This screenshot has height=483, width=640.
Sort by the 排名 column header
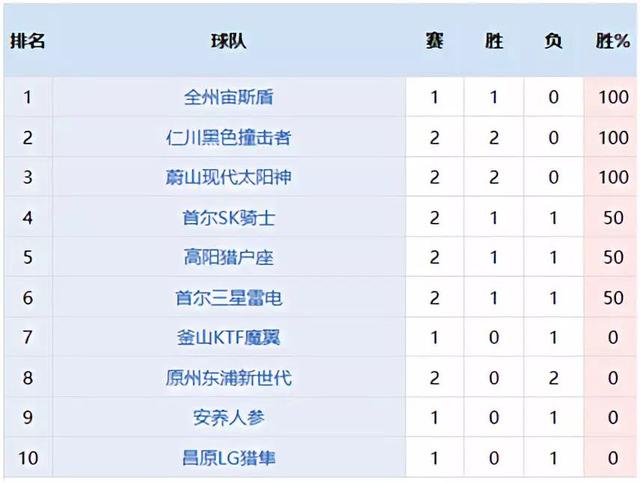coord(27,43)
